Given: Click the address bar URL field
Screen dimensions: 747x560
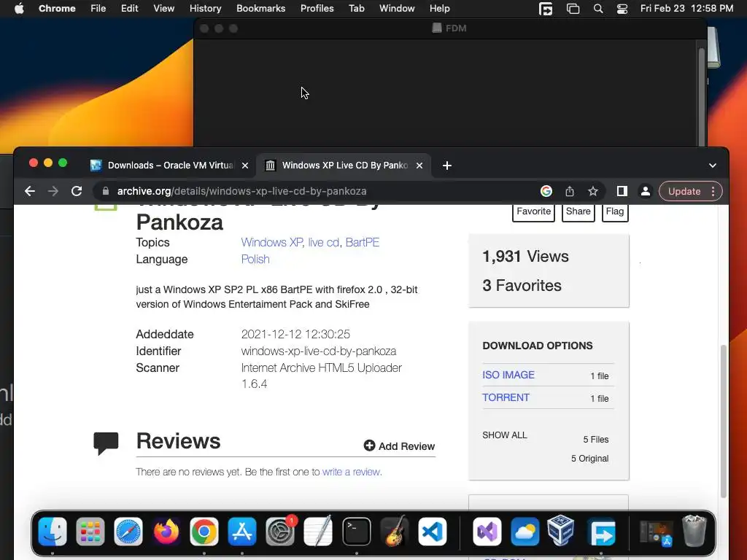Looking at the screenshot, I should coord(314,192).
